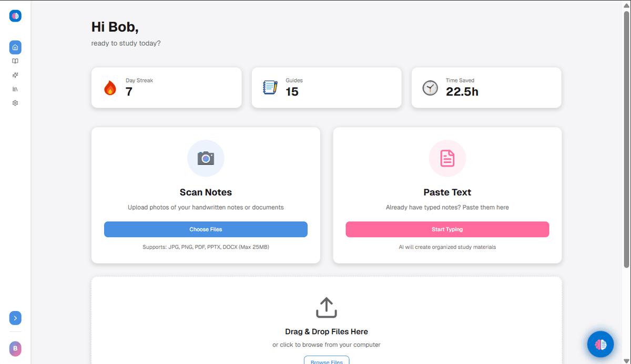Click the camera icon above Scan Notes

pos(206,158)
